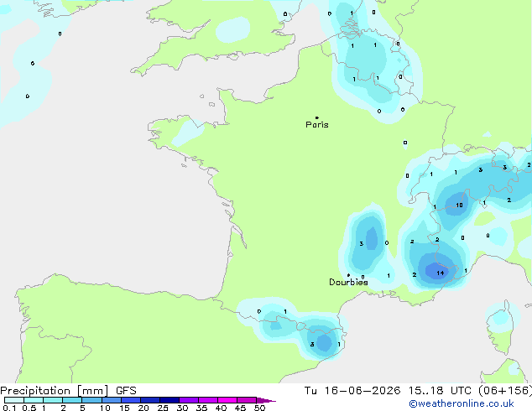Pick the 35–40 mm legend swatch
The image size is (532, 411).
[207, 400]
